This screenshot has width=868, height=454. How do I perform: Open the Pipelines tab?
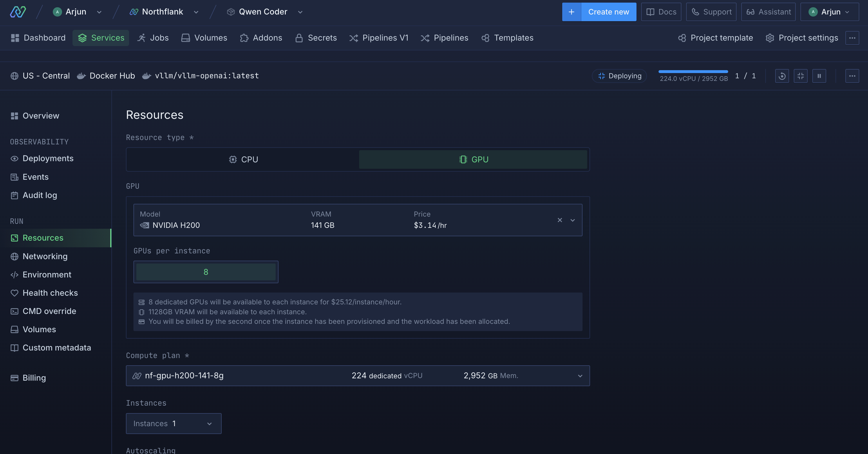444,38
